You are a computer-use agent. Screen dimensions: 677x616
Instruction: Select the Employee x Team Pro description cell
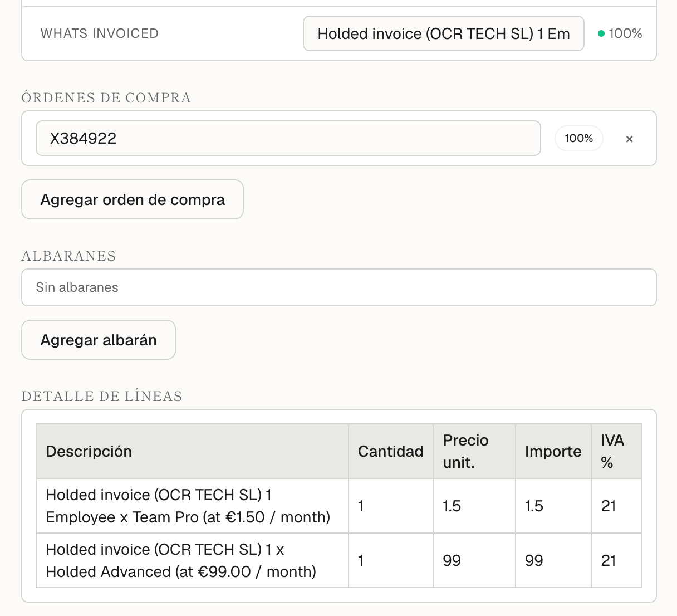(x=193, y=506)
